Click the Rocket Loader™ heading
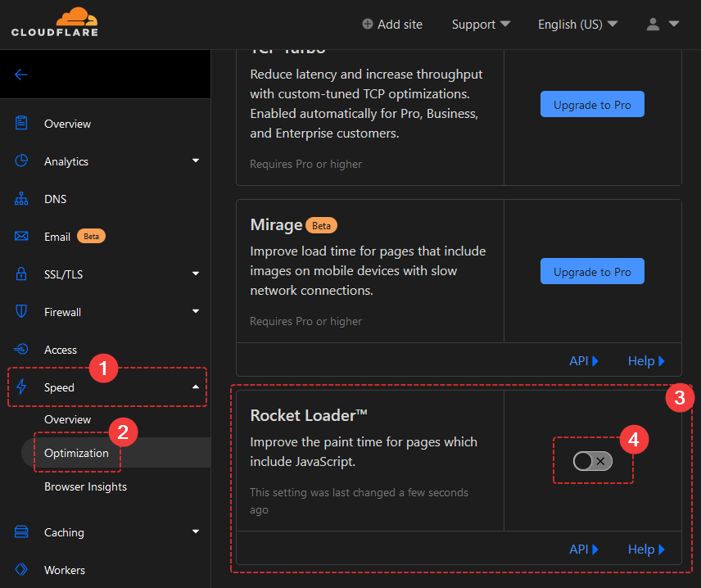This screenshot has height=588, width=701. (x=309, y=415)
